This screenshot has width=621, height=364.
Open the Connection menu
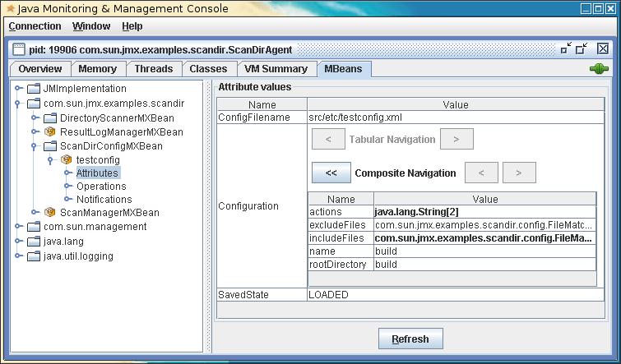click(x=35, y=26)
